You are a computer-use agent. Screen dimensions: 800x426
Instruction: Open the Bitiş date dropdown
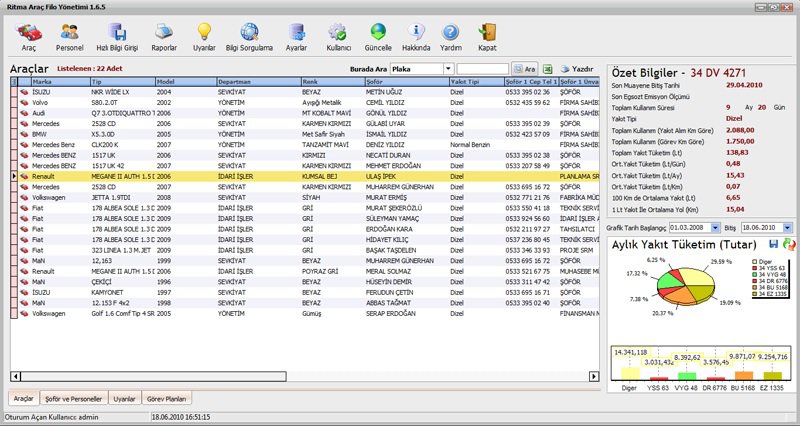pos(786,228)
